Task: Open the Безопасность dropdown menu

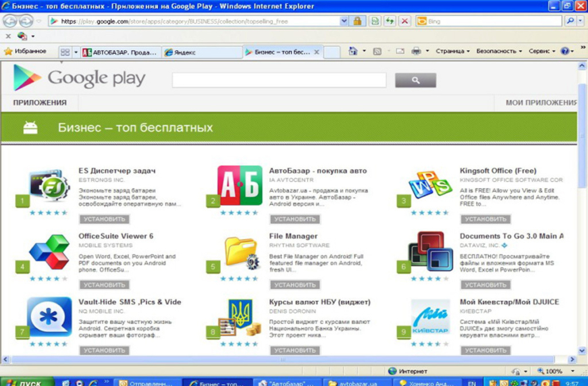Action: click(x=499, y=51)
